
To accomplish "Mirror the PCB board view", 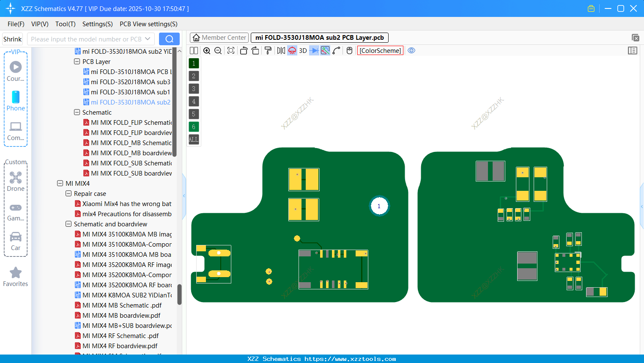I will 280,50.
